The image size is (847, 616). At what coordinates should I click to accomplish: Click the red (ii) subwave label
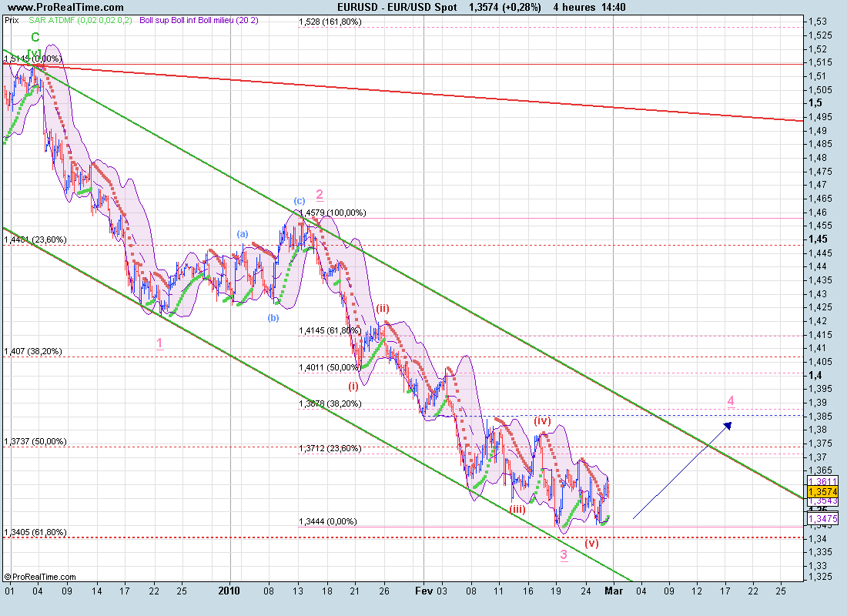coord(383,309)
